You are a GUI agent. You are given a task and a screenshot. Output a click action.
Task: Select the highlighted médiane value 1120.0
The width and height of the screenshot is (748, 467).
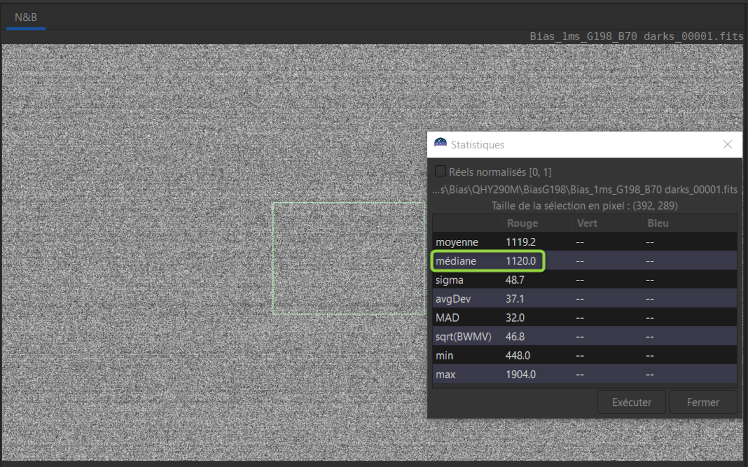[x=522, y=261]
